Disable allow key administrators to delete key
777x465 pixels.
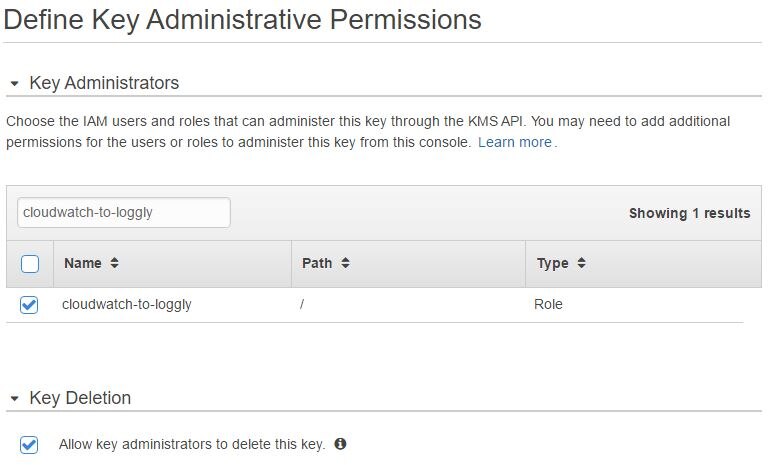[x=30, y=444]
